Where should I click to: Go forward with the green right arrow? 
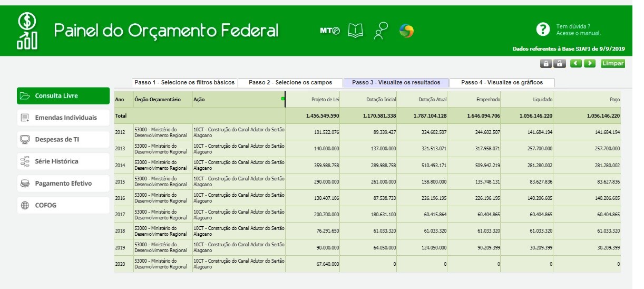point(589,64)
